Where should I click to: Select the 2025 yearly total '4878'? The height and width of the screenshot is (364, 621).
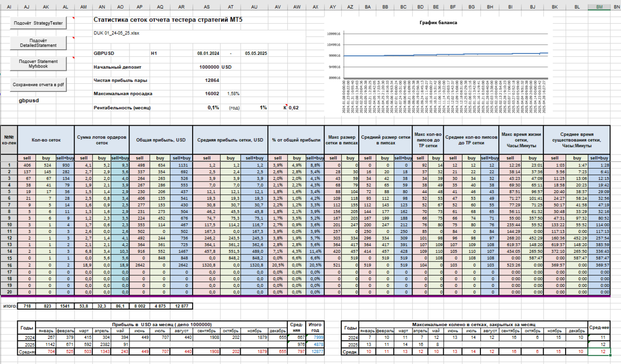click(x=315, y=344)
